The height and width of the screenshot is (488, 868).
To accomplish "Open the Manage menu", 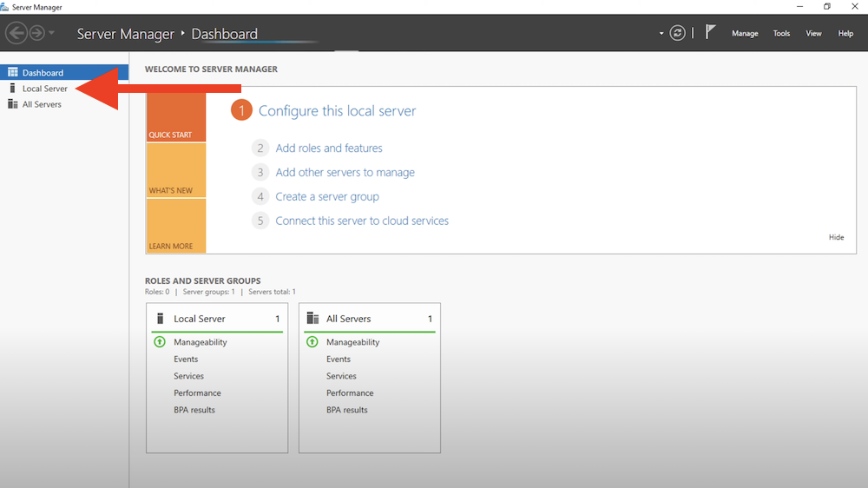I will click(x=745, y=34).
